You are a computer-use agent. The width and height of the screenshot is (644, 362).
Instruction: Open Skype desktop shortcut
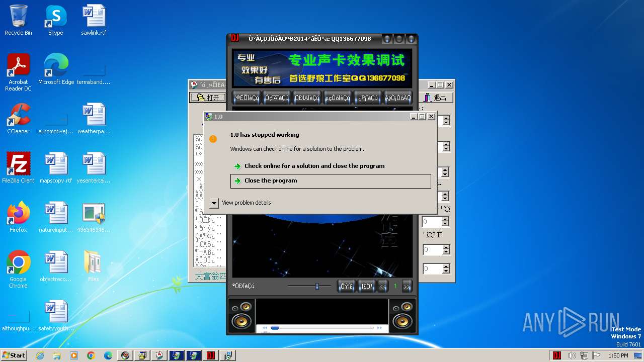click(56, 20)
